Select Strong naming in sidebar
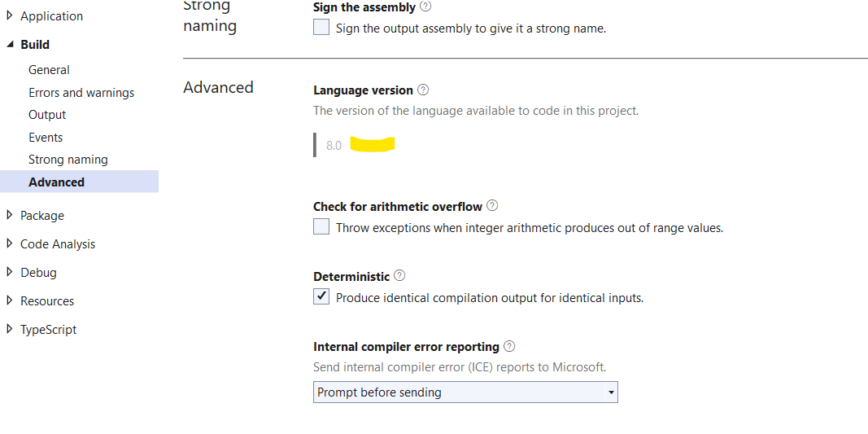The image size is (868, 434). click(68, 160)
